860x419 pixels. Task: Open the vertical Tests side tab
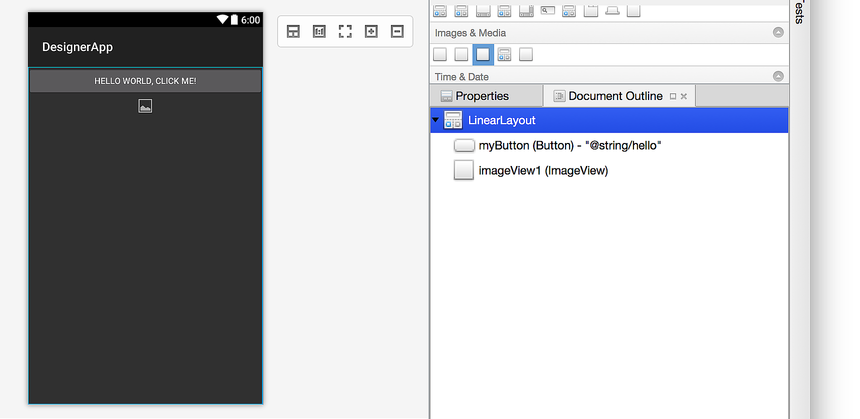point(799,11)
